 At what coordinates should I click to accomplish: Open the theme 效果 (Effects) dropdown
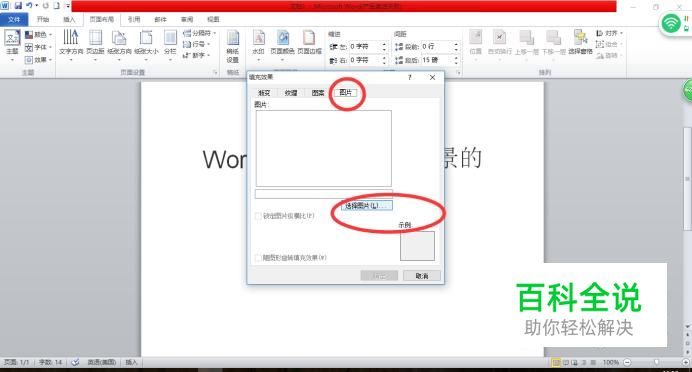pyautogui.click(x=39, y=59)
